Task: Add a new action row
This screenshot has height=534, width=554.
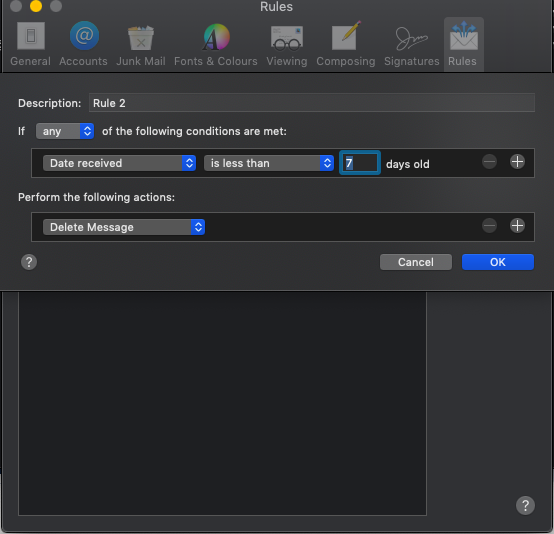Action: click(517, 226)
